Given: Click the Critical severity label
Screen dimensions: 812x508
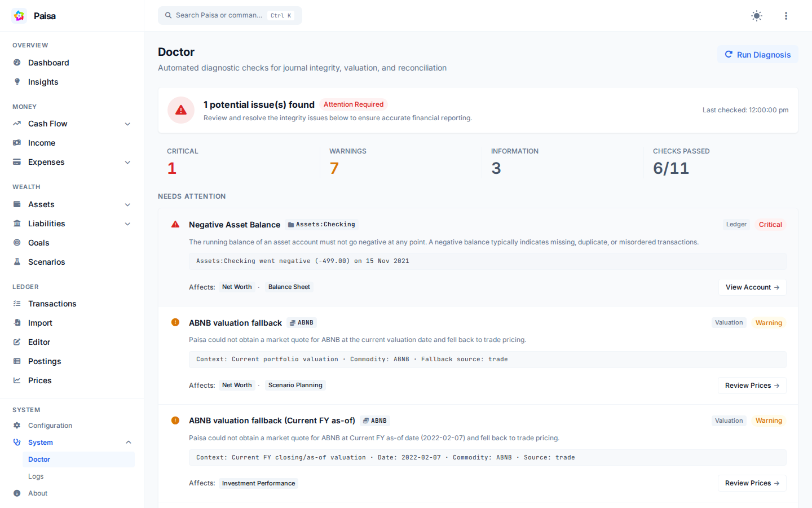Looking at the screenshot, I should 770,225.
